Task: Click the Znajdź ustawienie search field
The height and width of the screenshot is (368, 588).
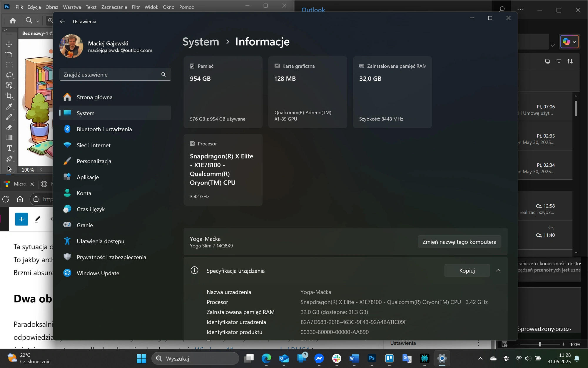Action: (x=115, y=74)
